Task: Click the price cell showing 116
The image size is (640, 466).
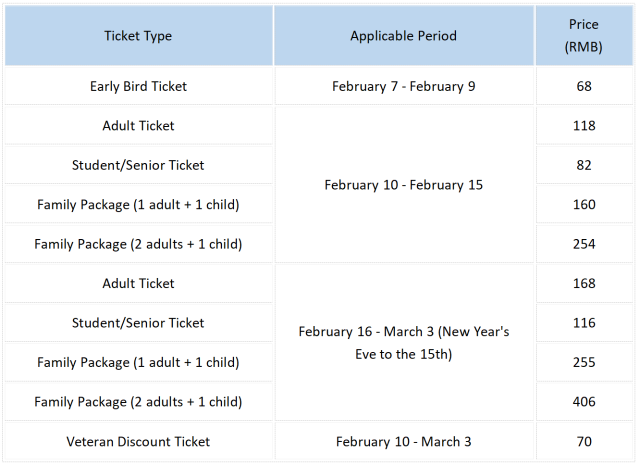Action: click(x=585, y=323)
